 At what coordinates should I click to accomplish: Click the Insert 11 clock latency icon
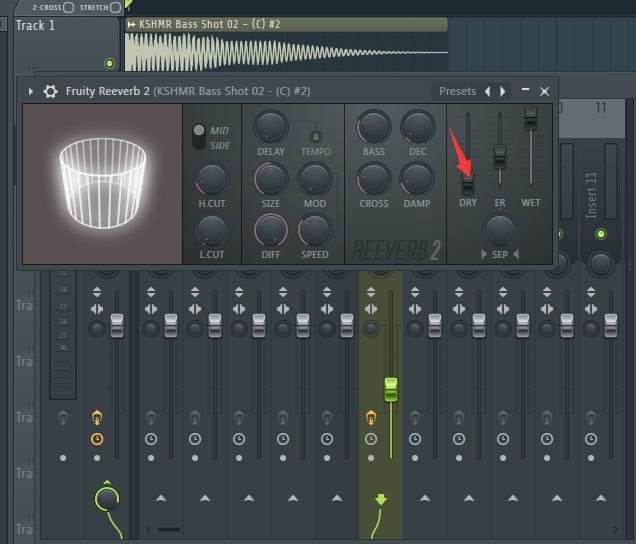click(591, 439)
